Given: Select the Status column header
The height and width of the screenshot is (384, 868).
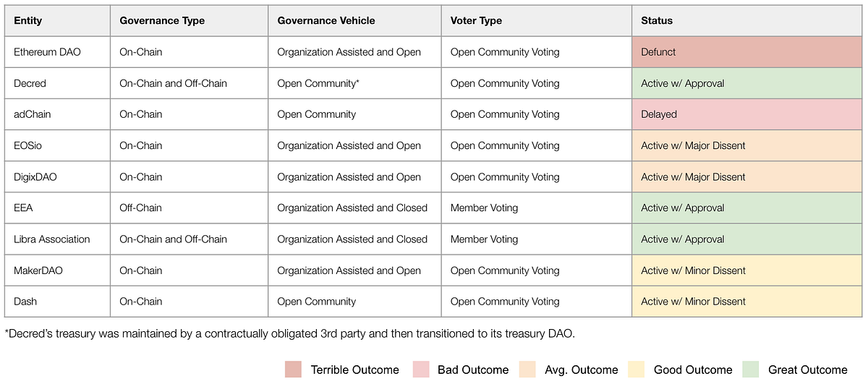Looking at the screenshot, I should tap(747, 21).
